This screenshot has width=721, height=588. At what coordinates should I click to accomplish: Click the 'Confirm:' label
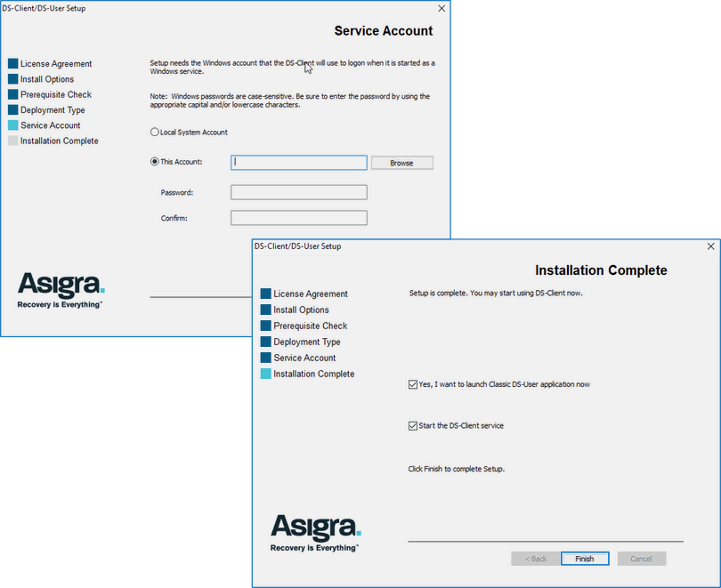pyautogui.click(x=174, y=218)
